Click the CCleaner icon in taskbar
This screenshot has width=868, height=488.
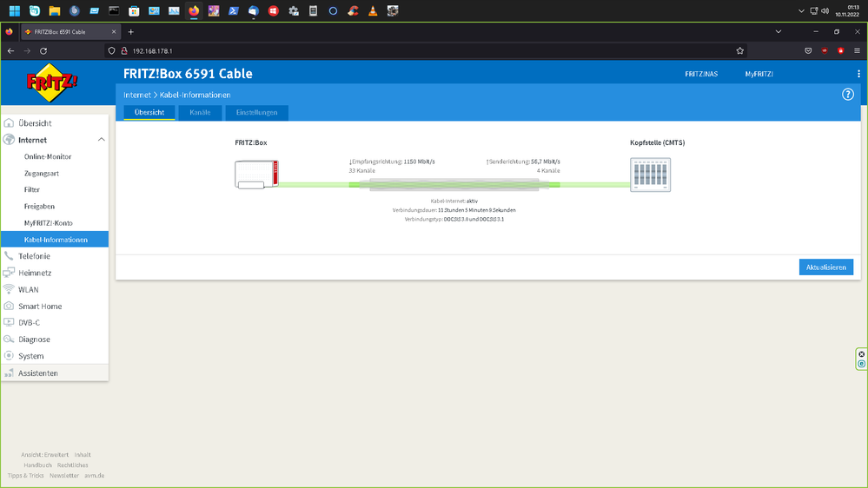pyautogui.click(x=353, y=10)
